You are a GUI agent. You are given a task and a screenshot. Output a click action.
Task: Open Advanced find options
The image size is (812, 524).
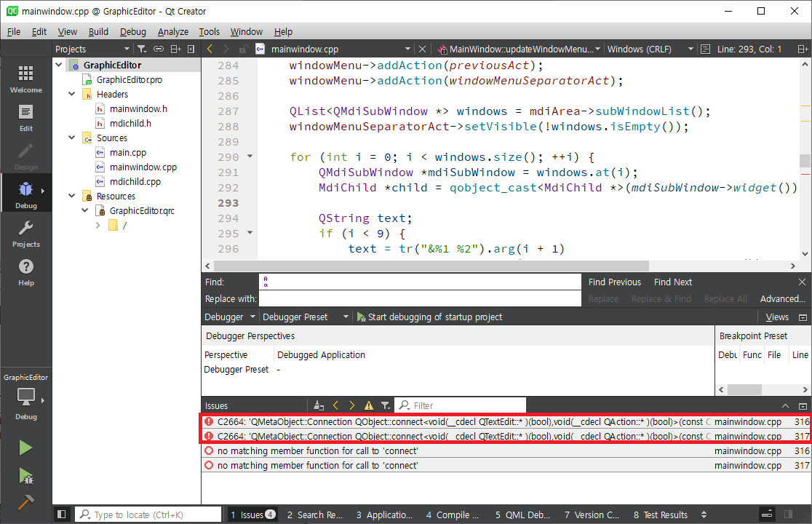click(782, 299)
